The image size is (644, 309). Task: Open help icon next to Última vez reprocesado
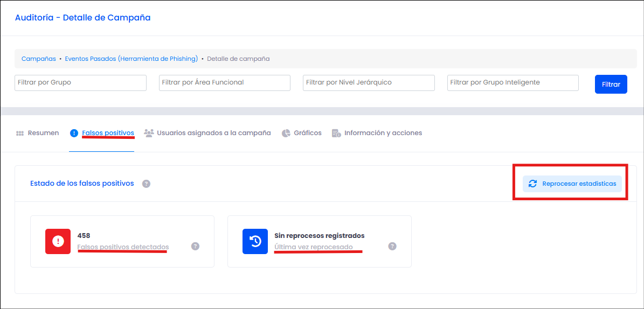pos(392,246)
